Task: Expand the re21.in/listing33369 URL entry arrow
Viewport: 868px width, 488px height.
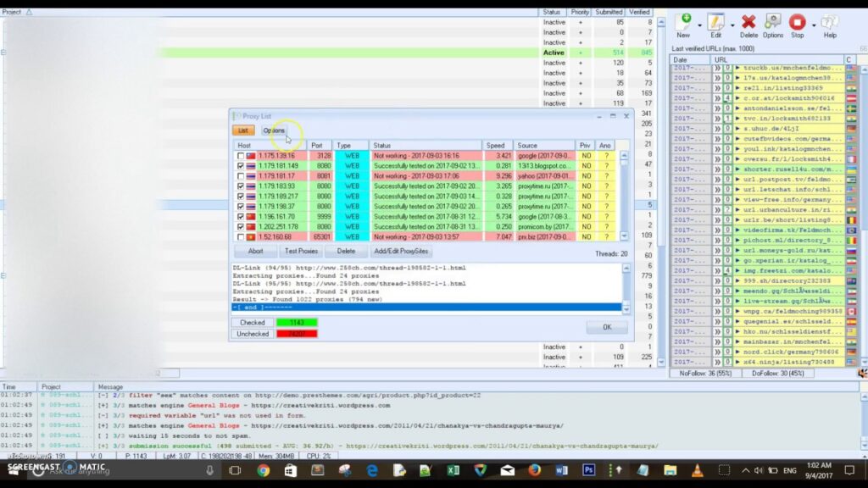Action: pyautogui.click(x=737, y=88)
